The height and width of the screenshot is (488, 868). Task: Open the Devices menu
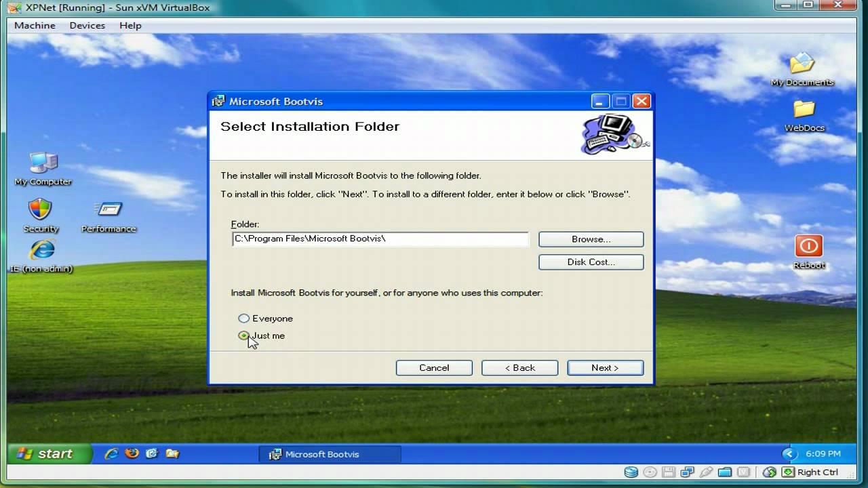coord(87,25)
